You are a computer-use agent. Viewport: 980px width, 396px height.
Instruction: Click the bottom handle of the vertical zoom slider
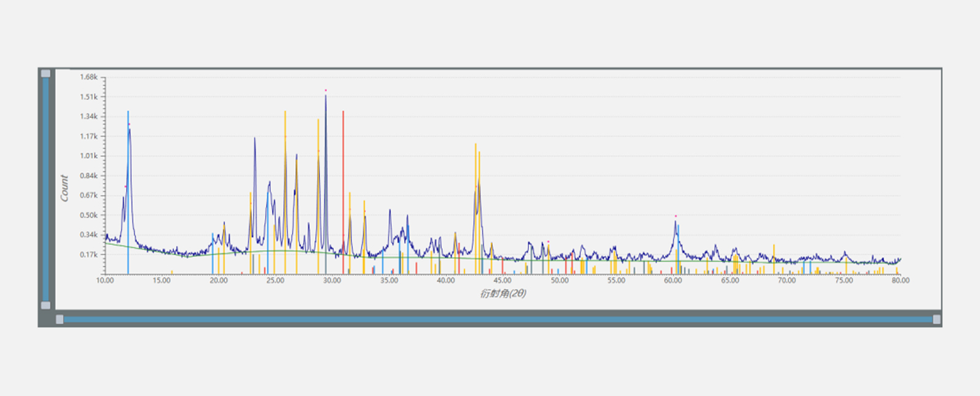tap(45, 305)
